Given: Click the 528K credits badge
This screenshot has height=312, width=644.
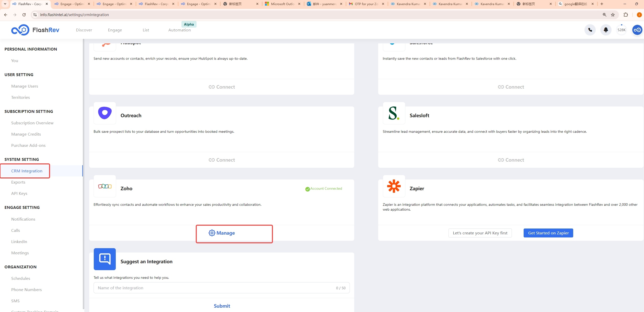Looking at the screenshot, I should [x=621, y=30].
